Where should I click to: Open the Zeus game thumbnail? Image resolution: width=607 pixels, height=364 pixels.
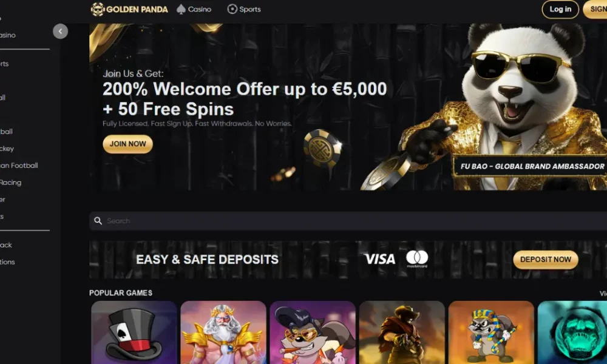[223, 332]
